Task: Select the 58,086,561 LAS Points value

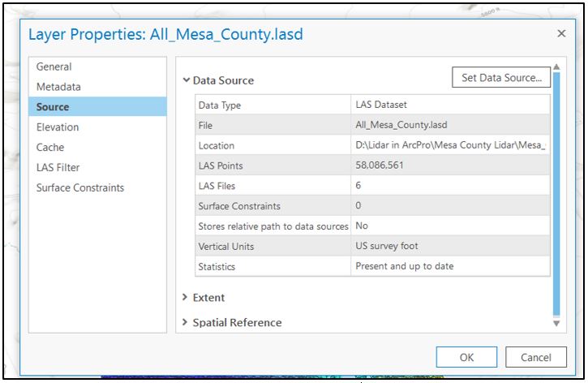Action: pos(450,165)
